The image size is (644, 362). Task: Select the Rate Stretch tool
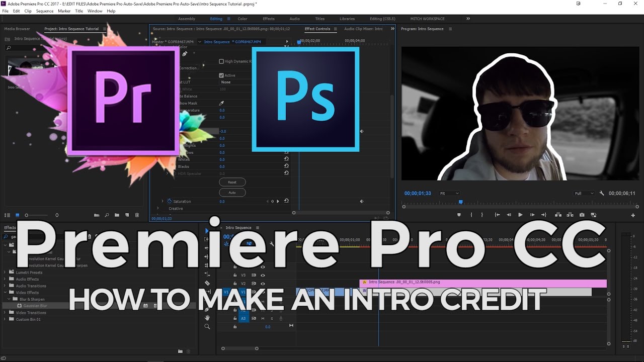(207, 275)
